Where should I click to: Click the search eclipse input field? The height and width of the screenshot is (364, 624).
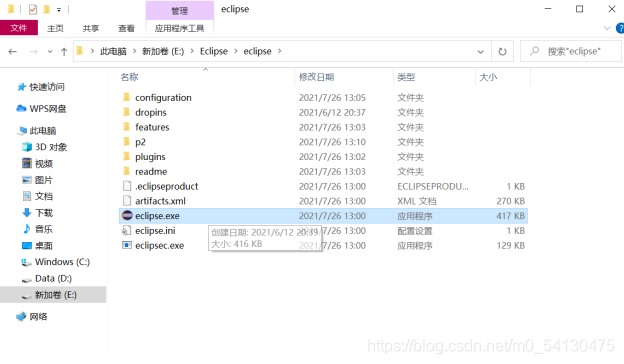(x=571, y=51)
